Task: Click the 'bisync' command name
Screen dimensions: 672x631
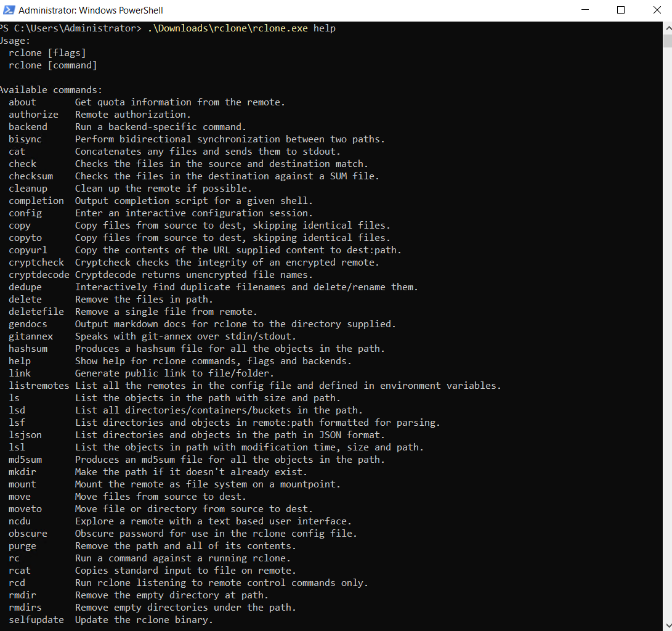Action: coord(25,139)
